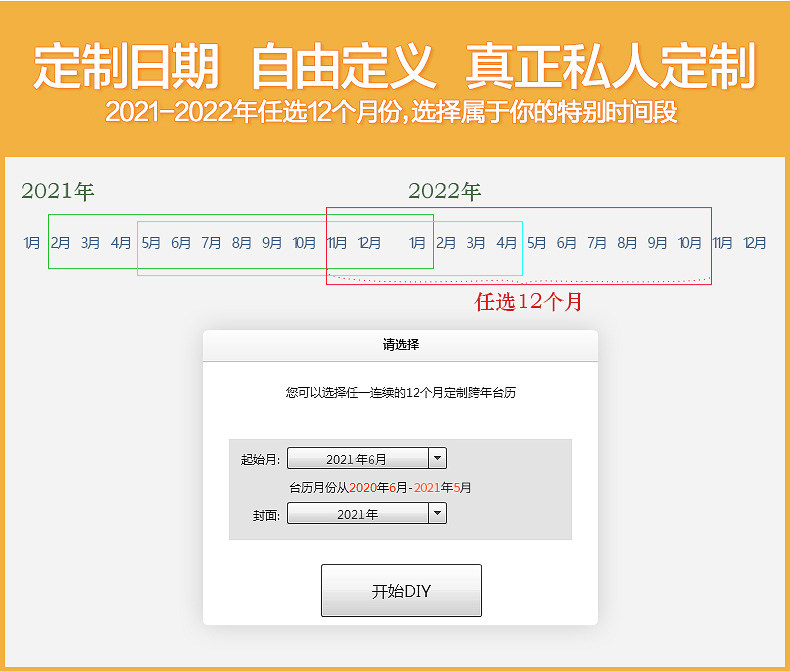Screen dimensions: 790x671
Task: Open the 起始月 dropdown showing 2021年6月
Action: (366, 458)
